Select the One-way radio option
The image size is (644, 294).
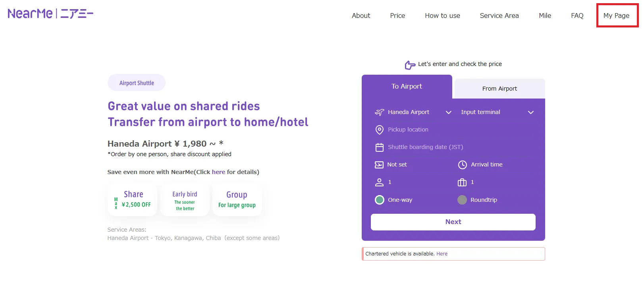tap(380, 200)
